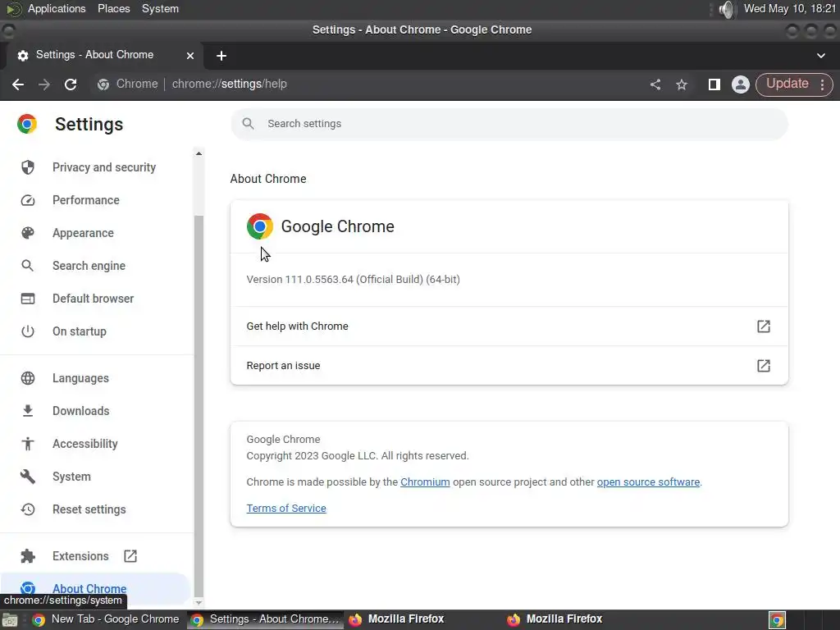Expand the tab search dropdown arrow
This screenshot has height=630, width=840.
point(820,56)
